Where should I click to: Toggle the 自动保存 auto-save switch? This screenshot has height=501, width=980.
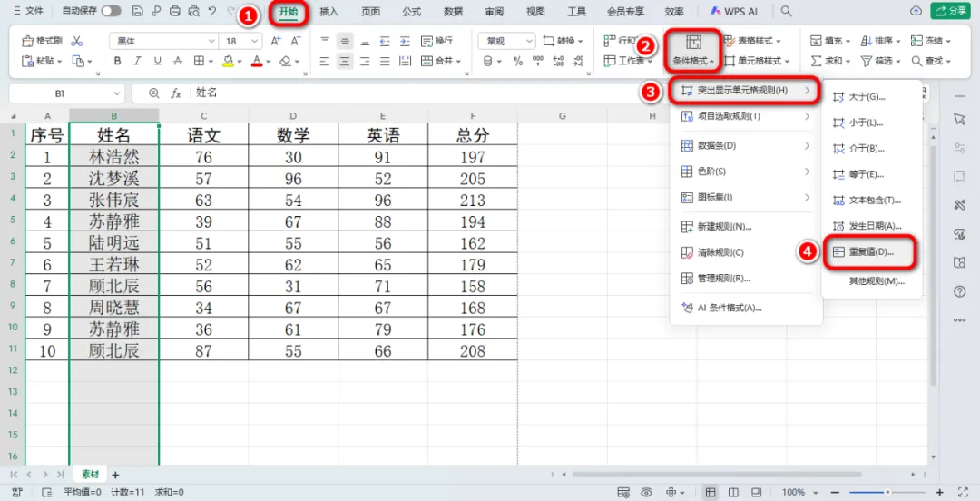112,11
